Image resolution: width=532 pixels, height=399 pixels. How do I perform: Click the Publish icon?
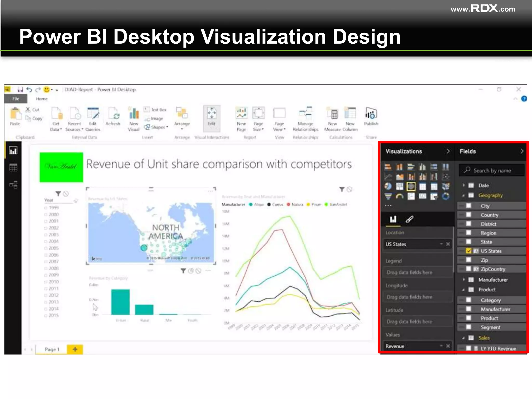click(x=371, y=114)
